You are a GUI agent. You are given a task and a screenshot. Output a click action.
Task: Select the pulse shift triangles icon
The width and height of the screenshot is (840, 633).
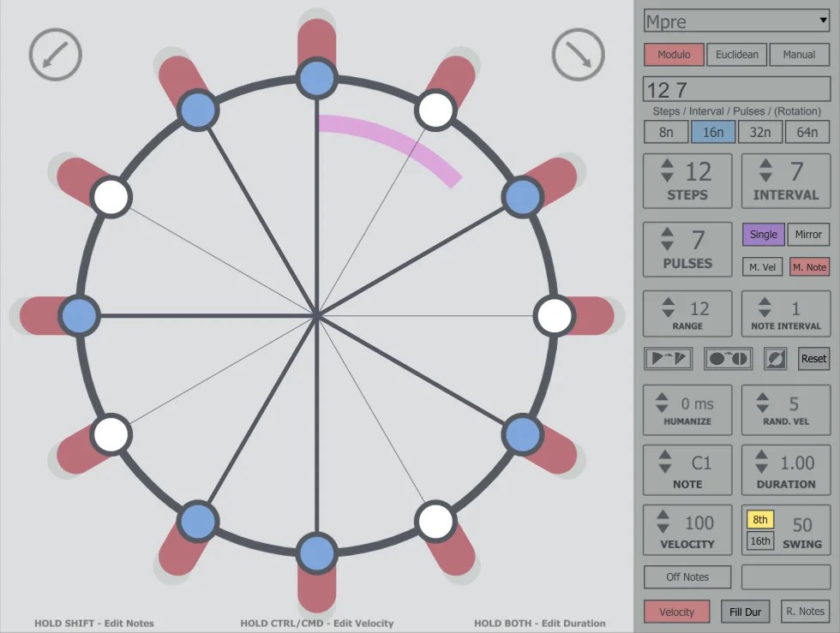[x=669, y=359]
